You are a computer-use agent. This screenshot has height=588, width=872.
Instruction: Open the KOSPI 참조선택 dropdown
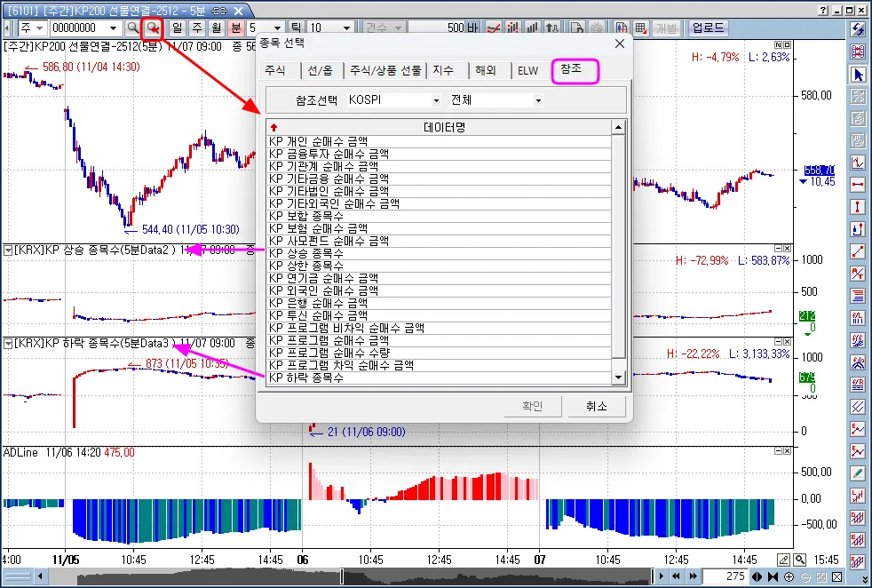435,100
